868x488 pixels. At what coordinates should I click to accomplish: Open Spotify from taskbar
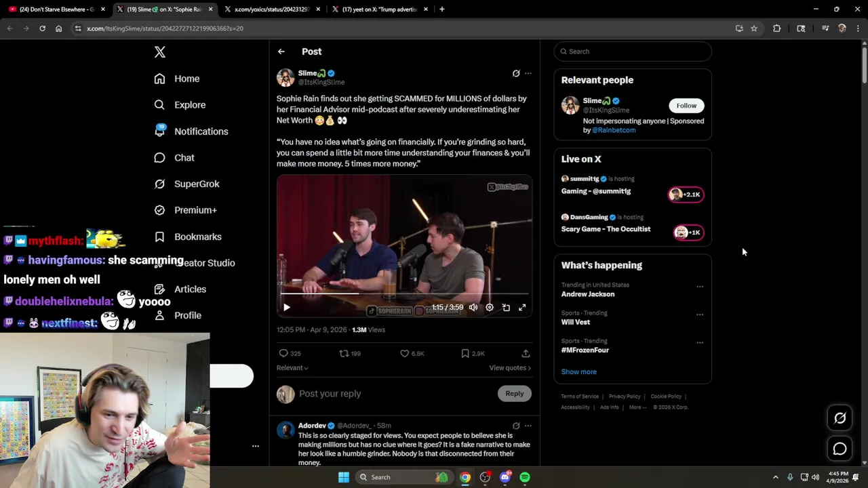[x=525, y=477]
